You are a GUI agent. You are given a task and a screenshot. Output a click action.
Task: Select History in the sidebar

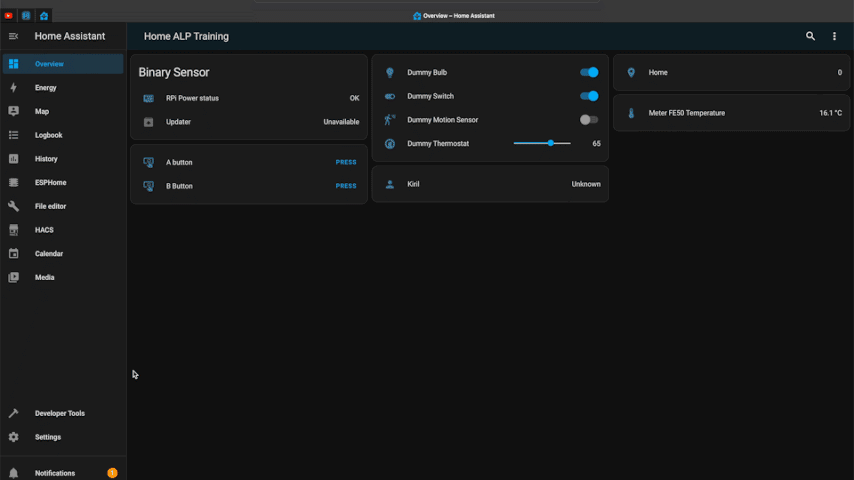(63, 159)
